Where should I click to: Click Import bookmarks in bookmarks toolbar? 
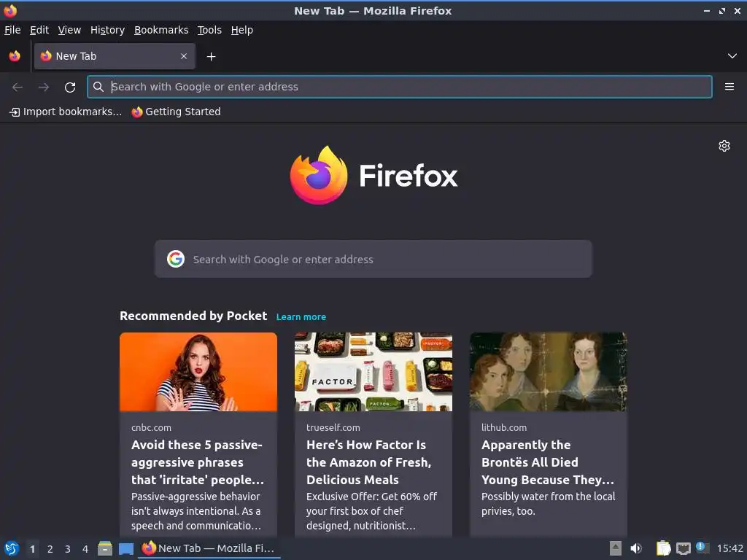point(66,112)
